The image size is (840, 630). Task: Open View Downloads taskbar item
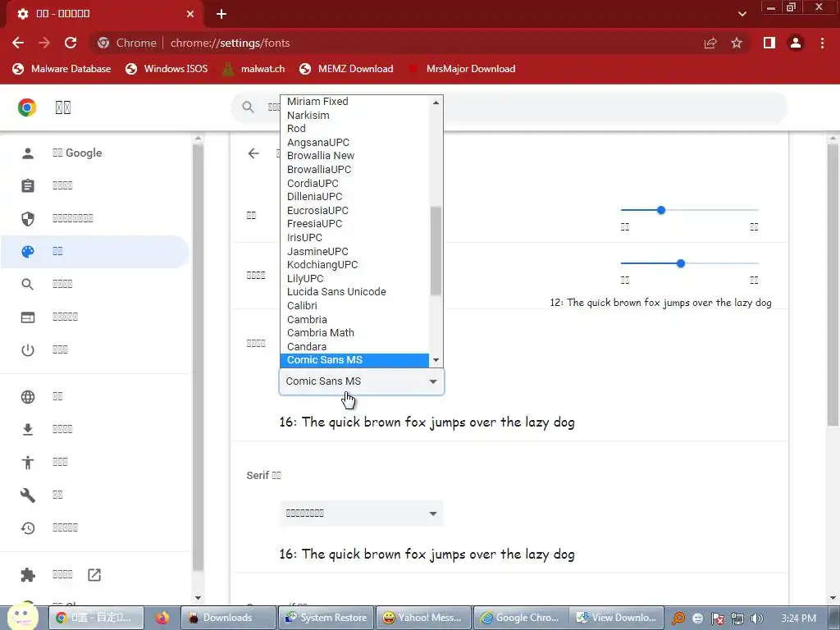(616, 618)
